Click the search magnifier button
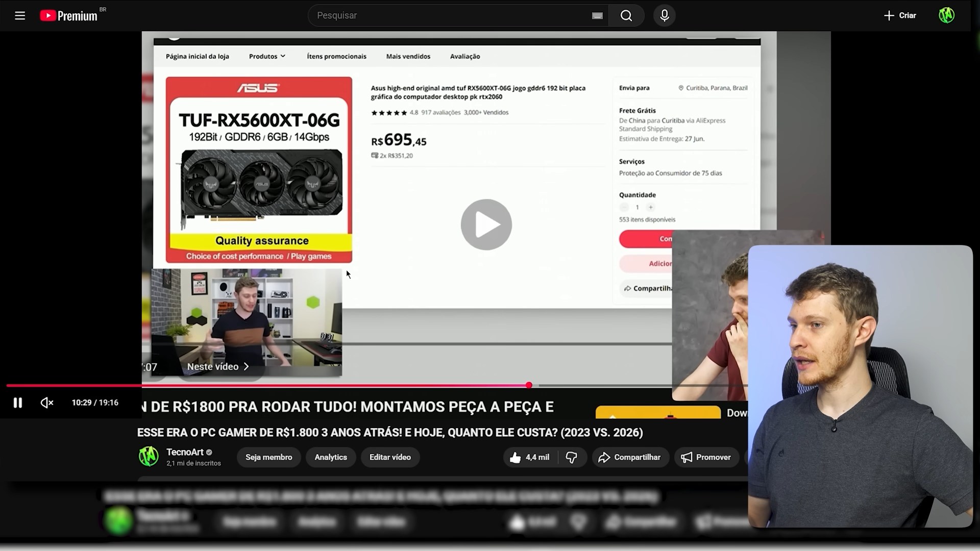Image resolution: width=980 pixels, height=551 pixels. 626,16
